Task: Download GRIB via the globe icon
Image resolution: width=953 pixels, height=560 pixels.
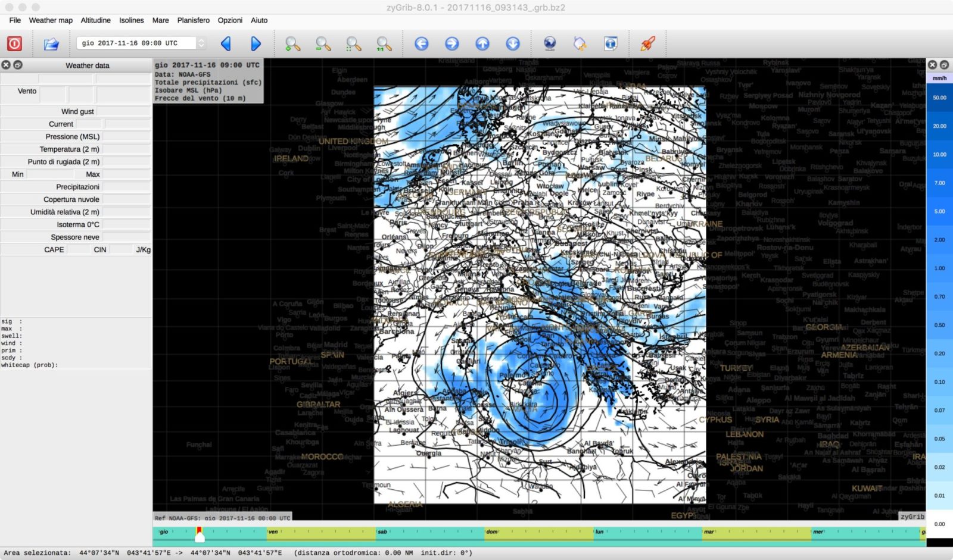Action: pyautogui.click(x=550, y=43)
